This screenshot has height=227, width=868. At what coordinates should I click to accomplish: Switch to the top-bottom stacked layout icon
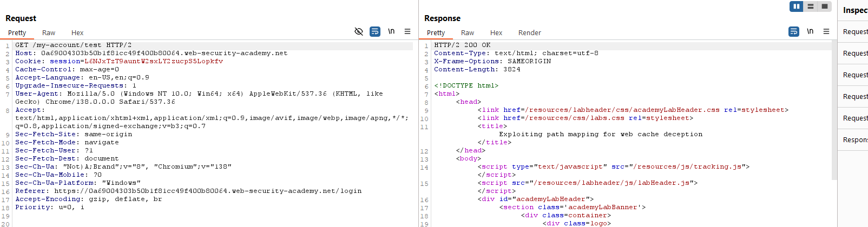coord(811,6)
